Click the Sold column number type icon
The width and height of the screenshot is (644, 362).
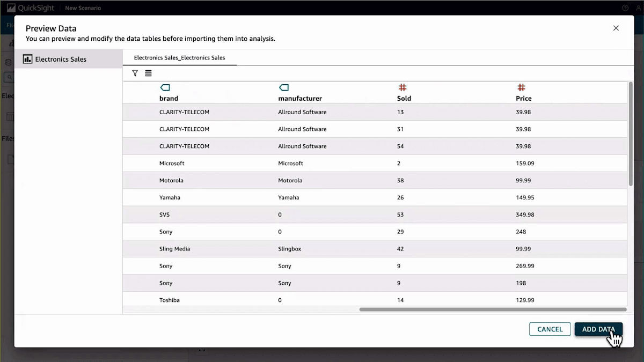click(x=402, y=87)
